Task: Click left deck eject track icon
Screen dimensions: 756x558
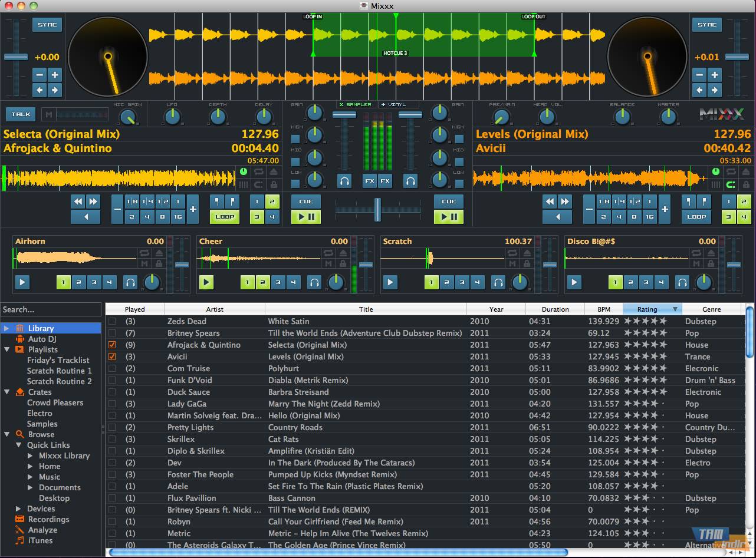Action: pyautogui.click(x=274, y=171)
